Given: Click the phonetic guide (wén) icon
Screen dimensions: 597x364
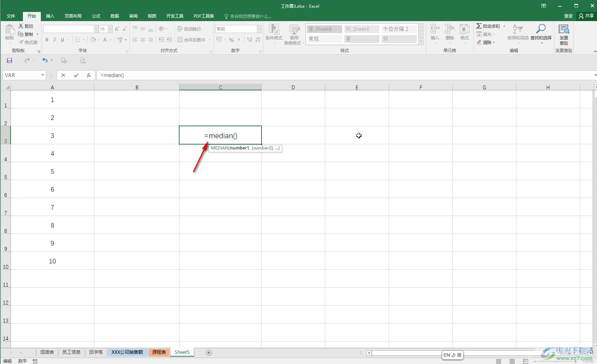Looking at the screenshot, I should click(120, 40).
